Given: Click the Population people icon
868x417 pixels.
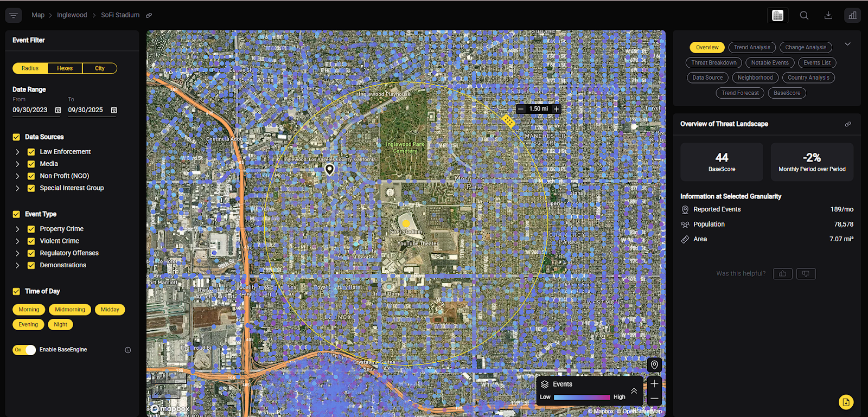Looking at the screenshot, I should pos(685,224).
